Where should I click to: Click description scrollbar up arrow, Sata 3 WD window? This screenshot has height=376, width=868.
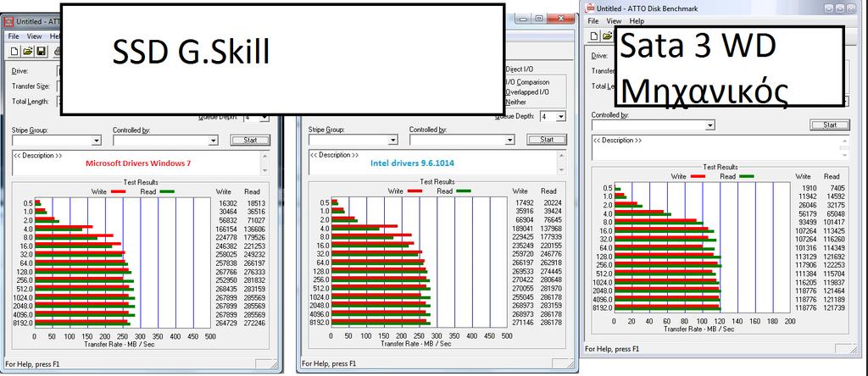pos(845,141)
